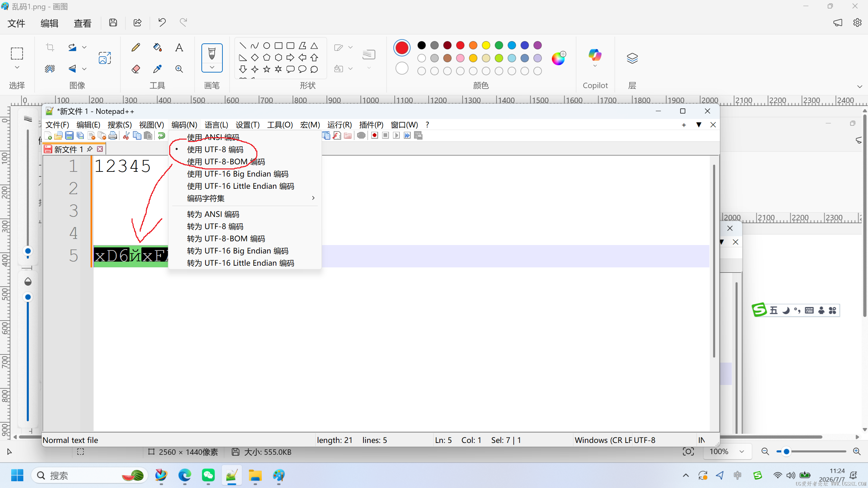
Task: Open the 文件 menu in Paint
Action: click(16, 23)
